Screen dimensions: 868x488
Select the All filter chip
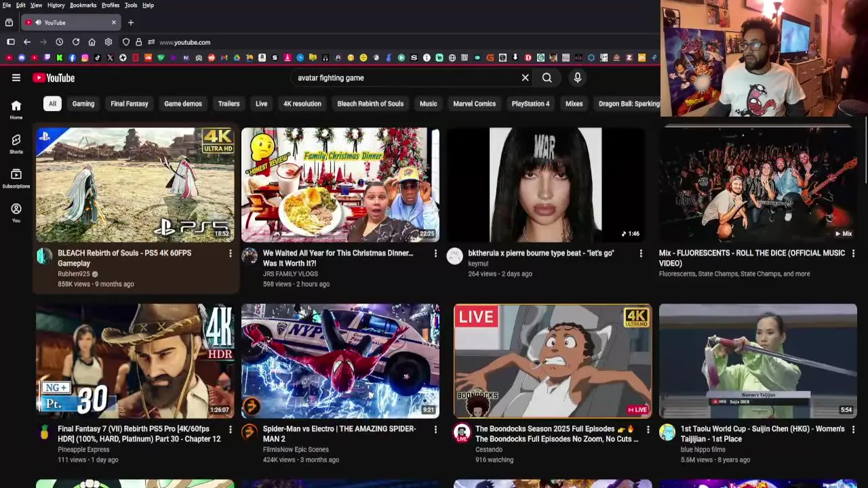tap(52, 104)
